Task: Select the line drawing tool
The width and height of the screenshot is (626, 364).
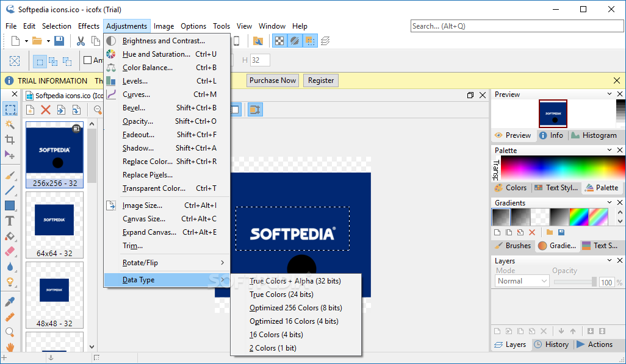Action: pyautogui.click(x=10, y=190)
